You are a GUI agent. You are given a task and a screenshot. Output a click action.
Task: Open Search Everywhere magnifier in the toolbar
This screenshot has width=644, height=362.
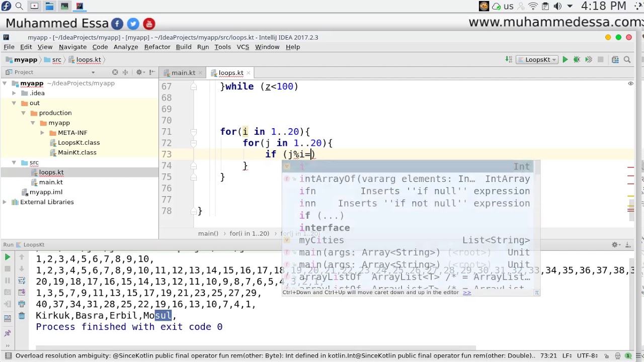point(627,60)
